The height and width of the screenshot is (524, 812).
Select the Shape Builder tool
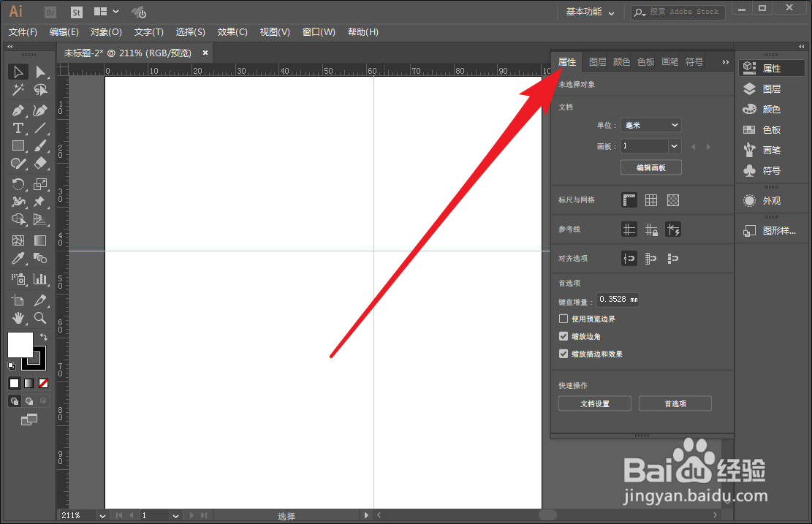pyautogui.click(x=18, y=219)
